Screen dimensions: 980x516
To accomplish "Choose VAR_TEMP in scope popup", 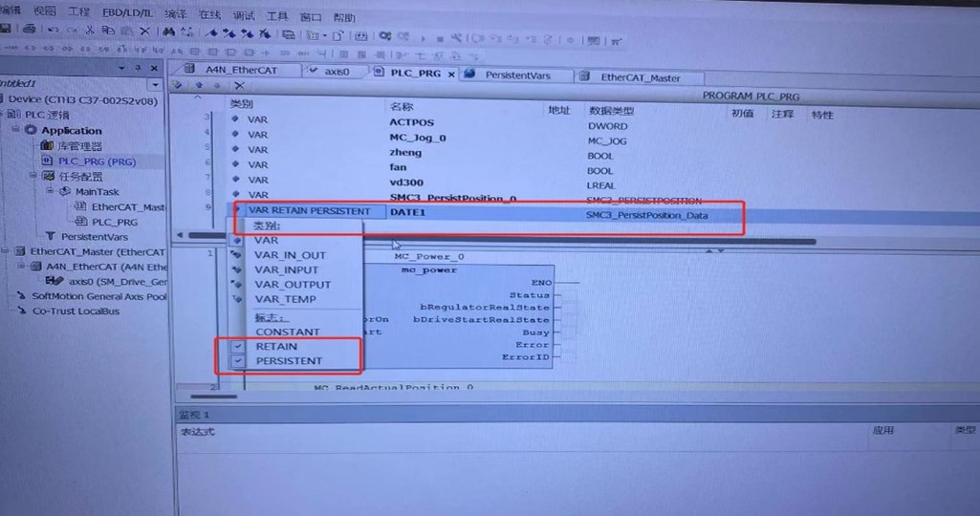I will [x=285, y=299].
